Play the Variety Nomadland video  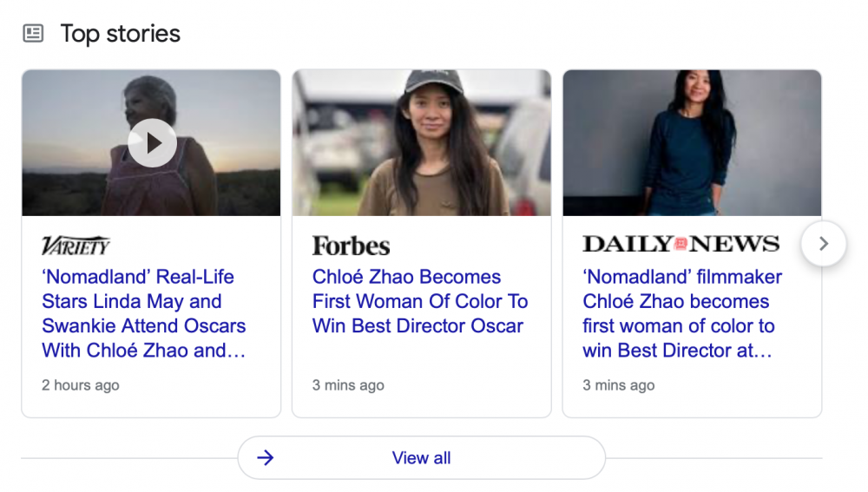pyautogui.click(x=152, y=142)
